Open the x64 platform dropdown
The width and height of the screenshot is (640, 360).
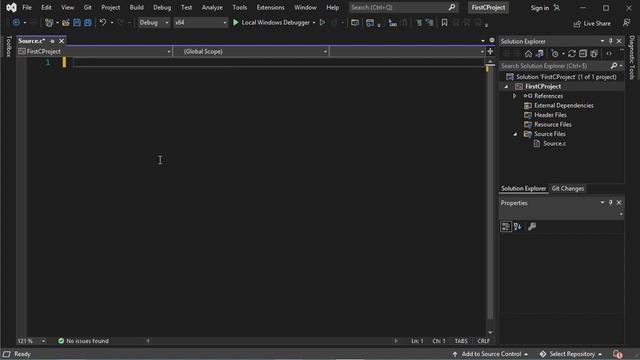coord(201,22)
